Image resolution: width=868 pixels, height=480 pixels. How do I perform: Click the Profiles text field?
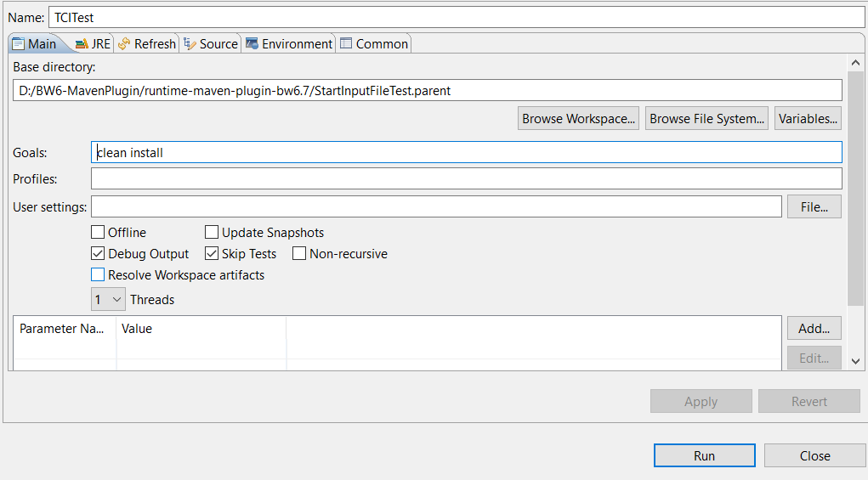point(466,179)
